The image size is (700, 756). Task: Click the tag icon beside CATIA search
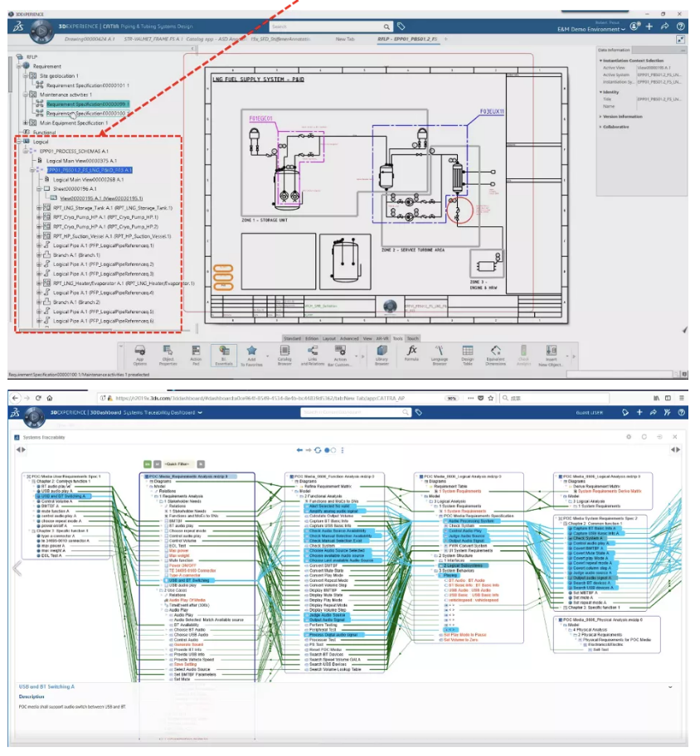click(401, 27)
